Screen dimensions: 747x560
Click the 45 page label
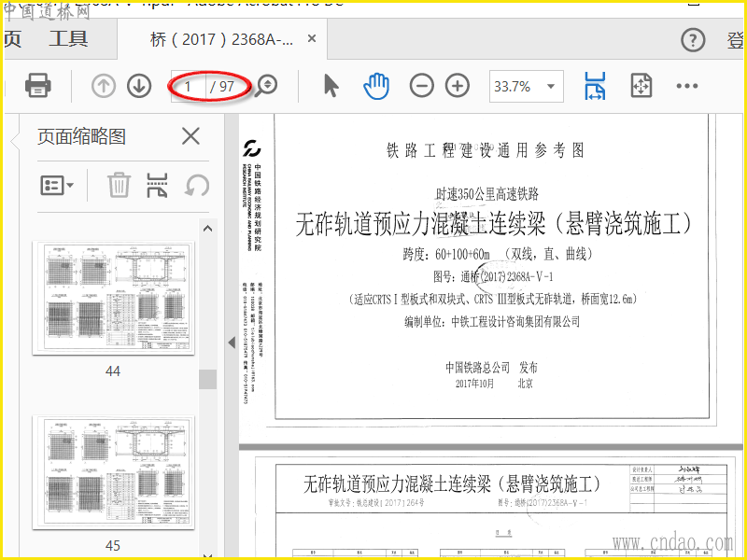click(x=113, y=545)
